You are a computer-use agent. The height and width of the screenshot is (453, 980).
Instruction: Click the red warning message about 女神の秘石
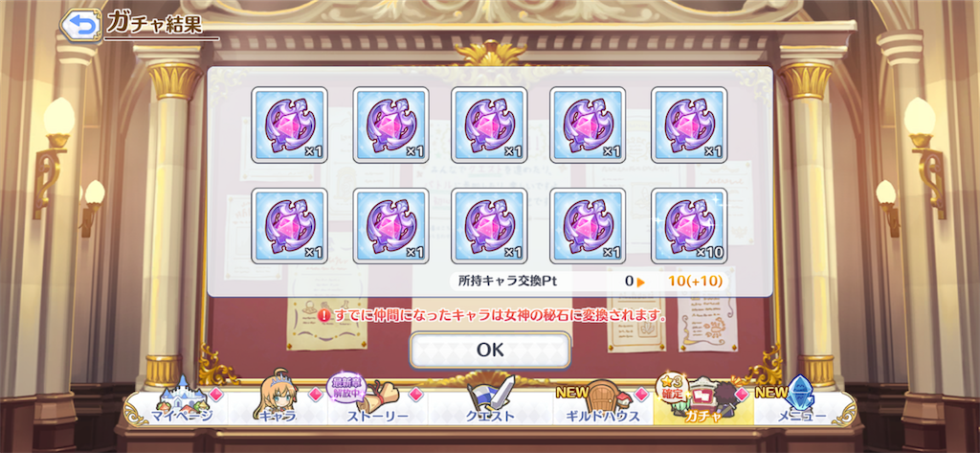(492, 315)
